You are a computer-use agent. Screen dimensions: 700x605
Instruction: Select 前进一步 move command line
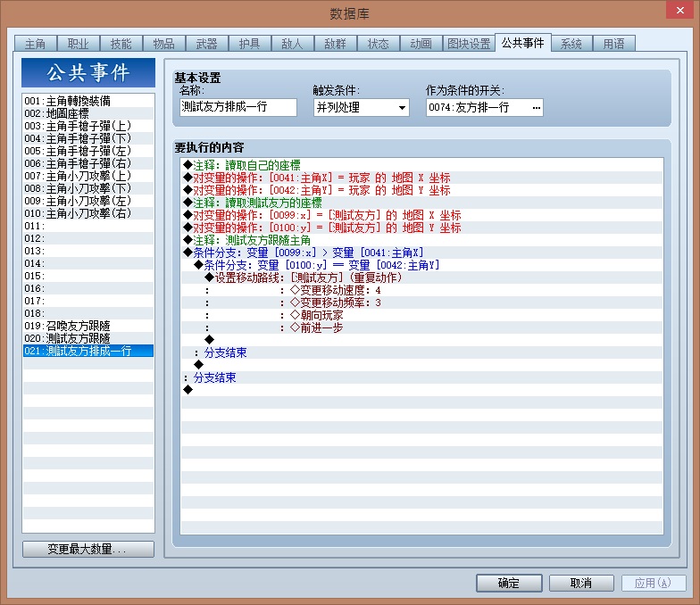click(x=421, y=327)
